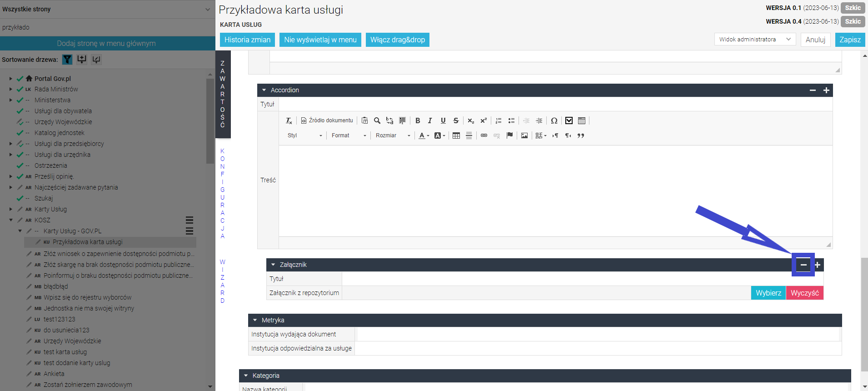
Task: Switch to KONFIGURACJA vertical tab
Action: (x=223, y=193)
